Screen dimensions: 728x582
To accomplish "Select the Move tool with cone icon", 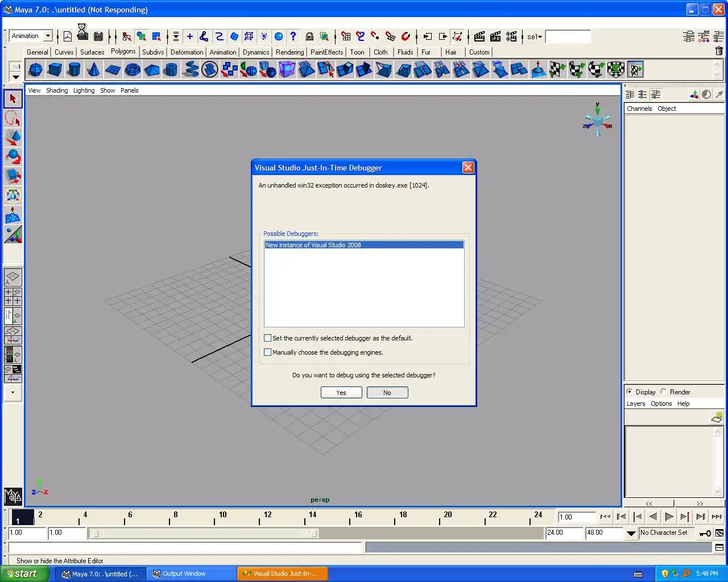I will click(13, 138).
